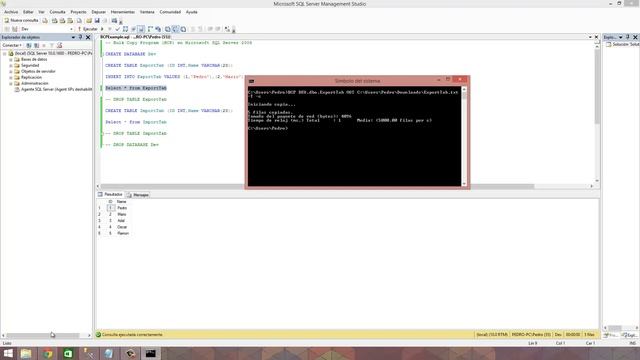Screen dimensions: 640x360
Task: Open the Ayuda menu
Action: [x=191, y=12]
